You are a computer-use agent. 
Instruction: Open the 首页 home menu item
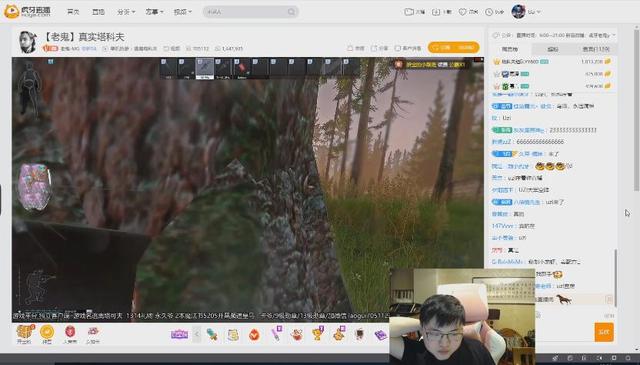point(73,12)
